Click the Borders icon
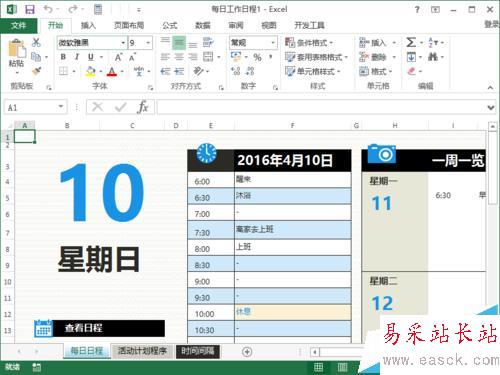 click(63, 71)
